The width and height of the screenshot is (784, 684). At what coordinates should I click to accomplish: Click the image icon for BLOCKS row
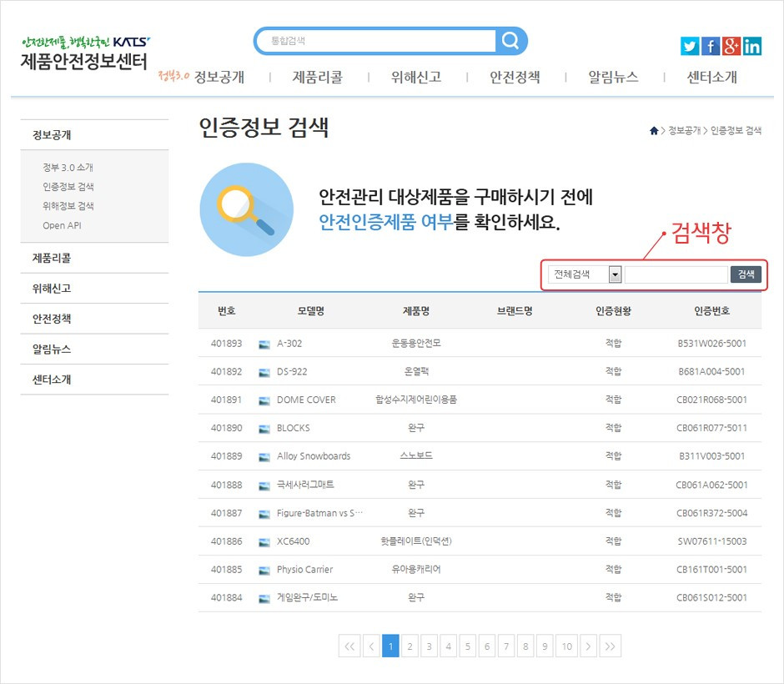[264, 429]
